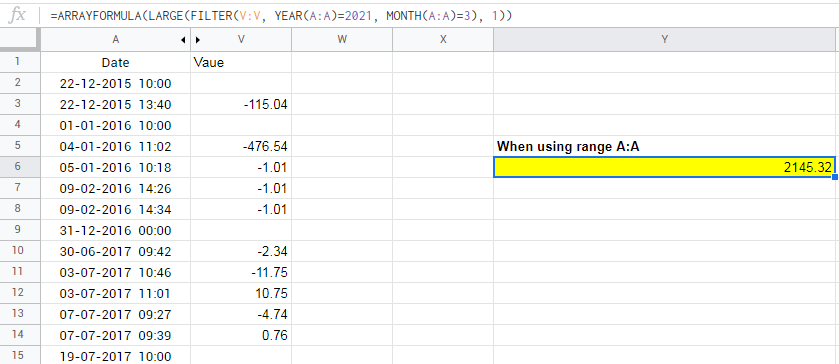839x364 pixels.
Task: Select cell with 19-07-2017 10:00
Action: tap(116, 356)
